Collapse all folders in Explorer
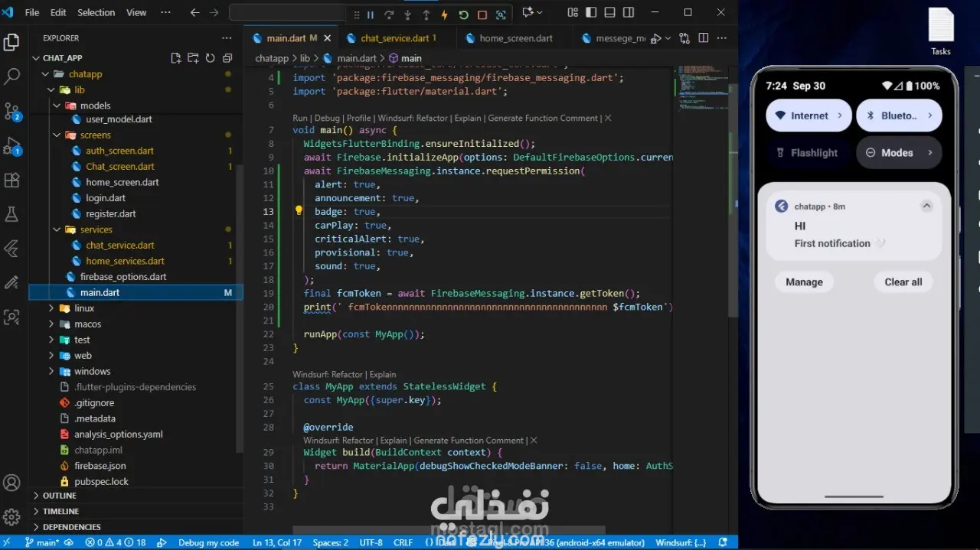Image resolution: width=980 pixels, height=550 pixels. tap(227, 58)
